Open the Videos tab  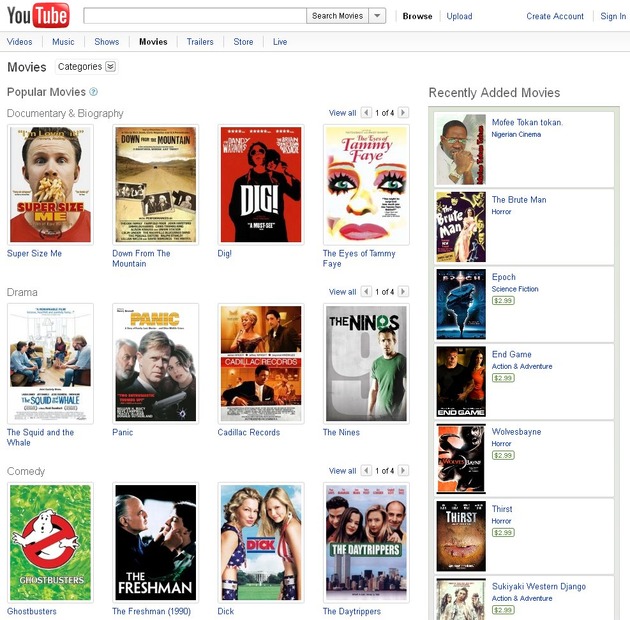[19, 42]
